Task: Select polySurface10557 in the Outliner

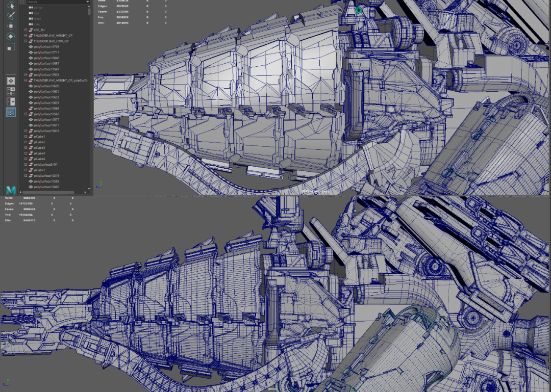Action: (x=47, y=64)
